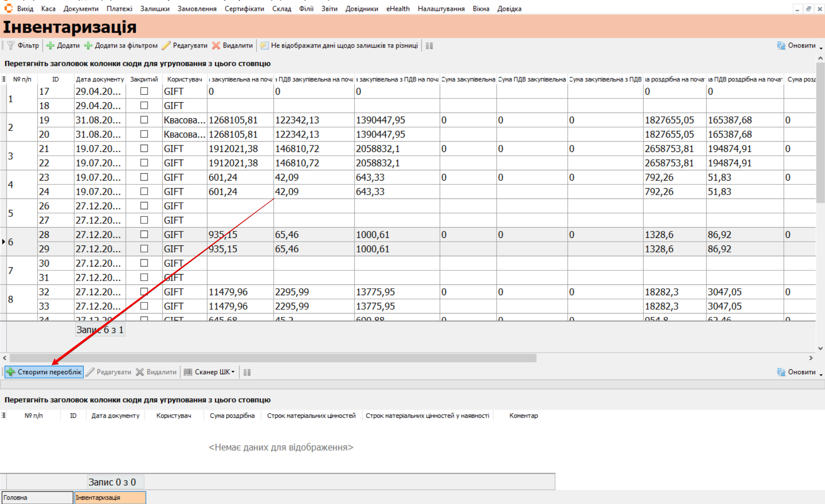
Task: Click the upper 'Оновити' refresh icon
Action: pyautogui.click(x=781, y=45)
